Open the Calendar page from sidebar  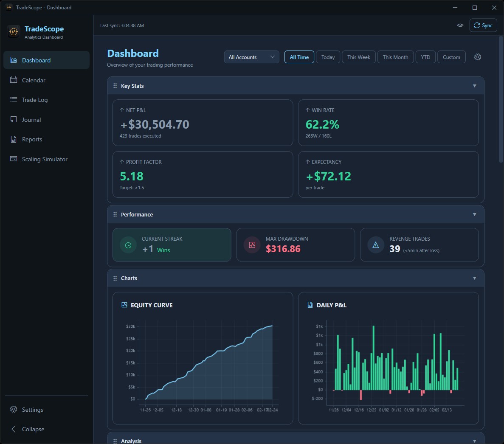(x=34, y=80)
